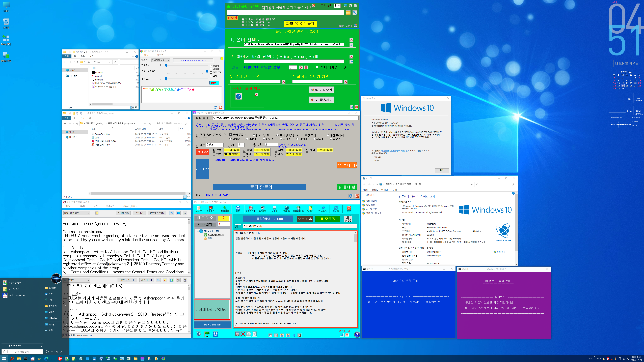Click red X beside folder path in icon changer
Screen dimensions: 644x362
pos(352,40)
